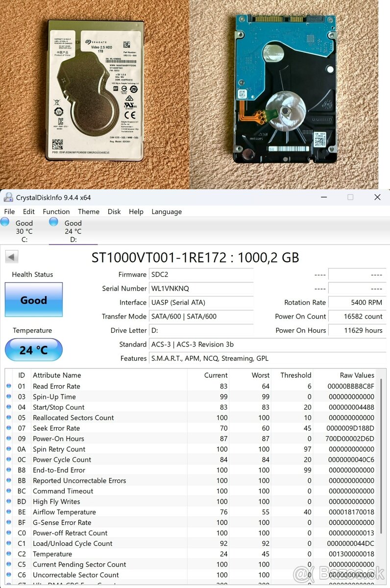Click the Drive Letter D: field
This screenshot has width=390, height=588.
(x=201, y=330)
